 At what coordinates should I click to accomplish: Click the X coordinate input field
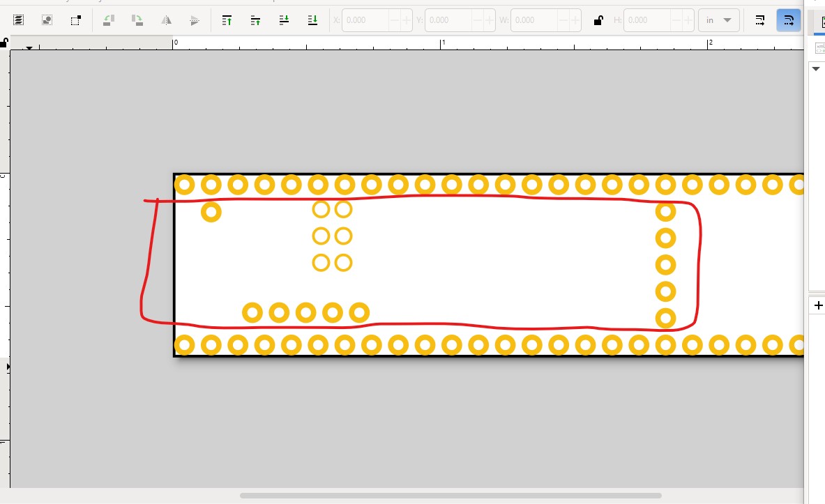coord(365,20)
